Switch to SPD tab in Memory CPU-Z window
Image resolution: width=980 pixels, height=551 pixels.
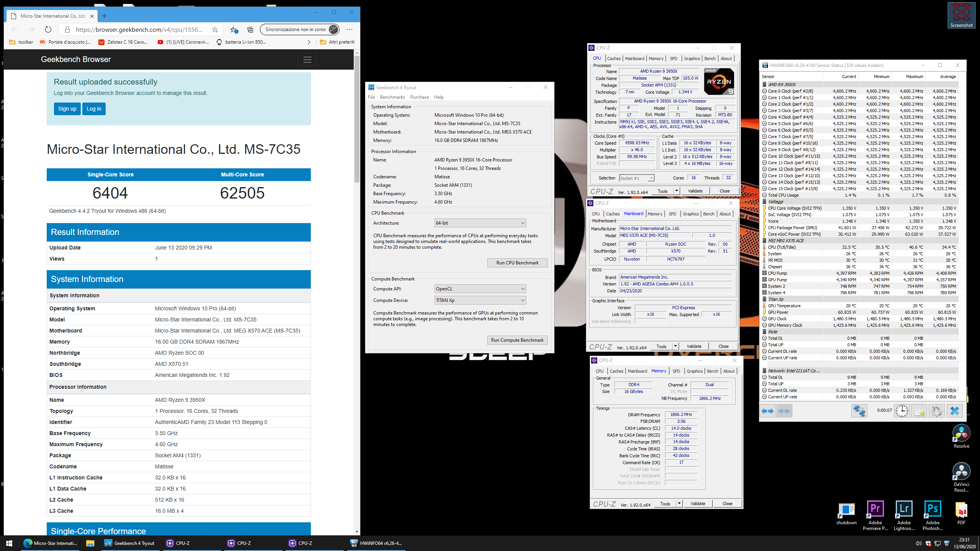676,371
